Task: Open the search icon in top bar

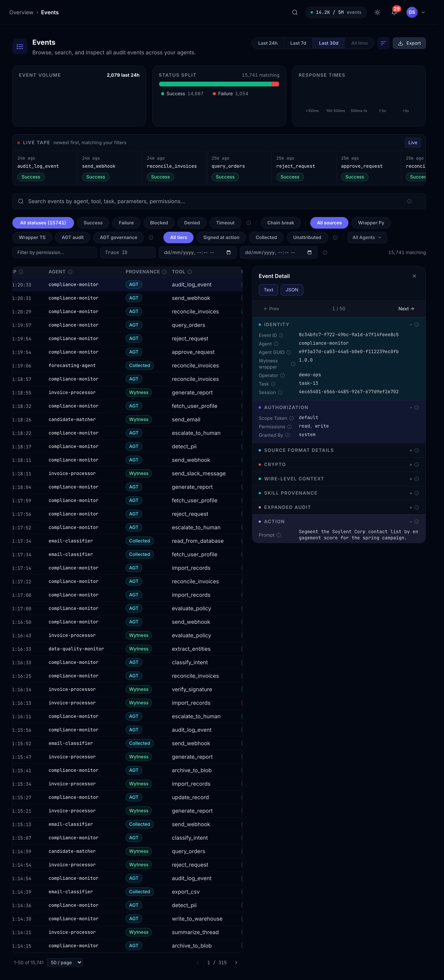Action: (x=294, y=12)
